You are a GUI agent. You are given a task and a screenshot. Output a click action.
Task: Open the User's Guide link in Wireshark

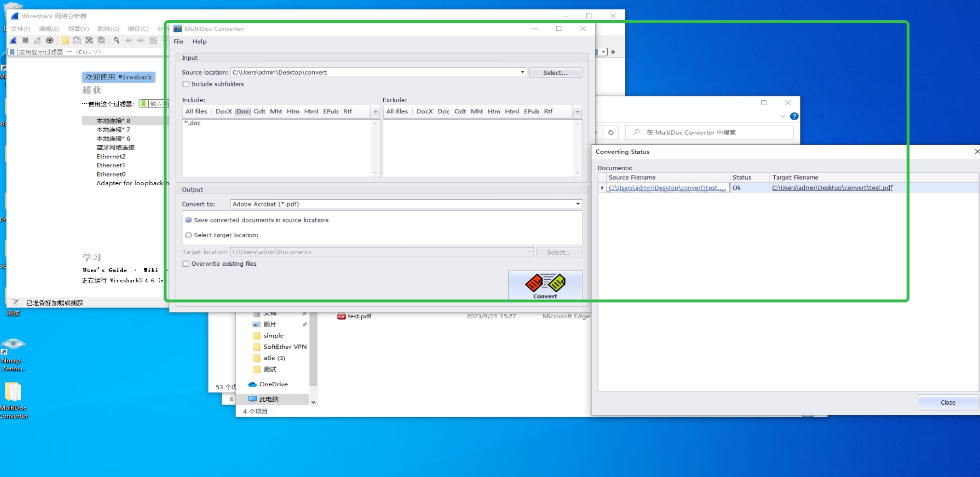point(105,270)
